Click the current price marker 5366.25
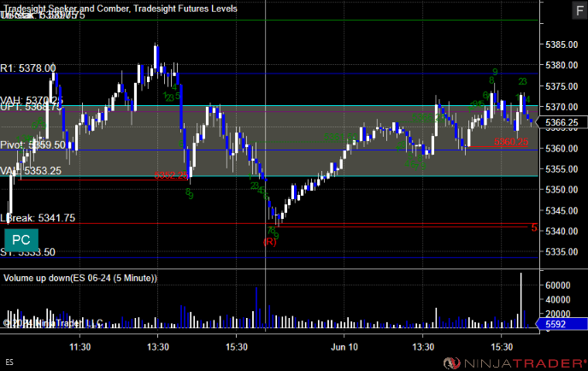 pos(562,122)
